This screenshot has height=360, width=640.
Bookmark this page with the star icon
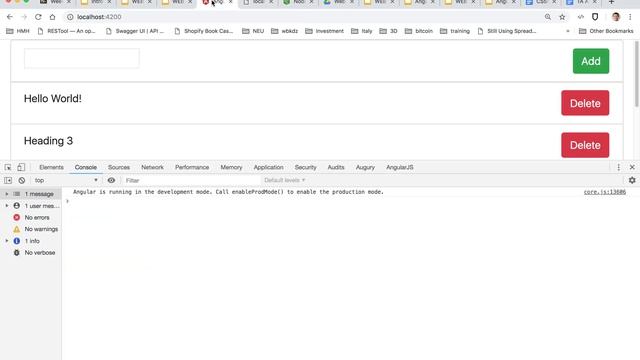[x=562, y=17]
